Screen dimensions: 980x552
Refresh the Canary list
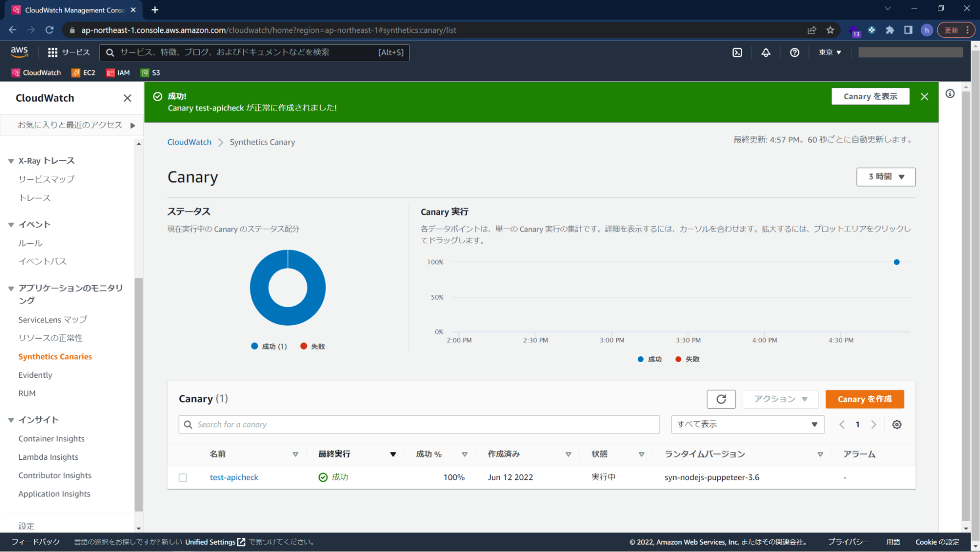tap(721, 399)
